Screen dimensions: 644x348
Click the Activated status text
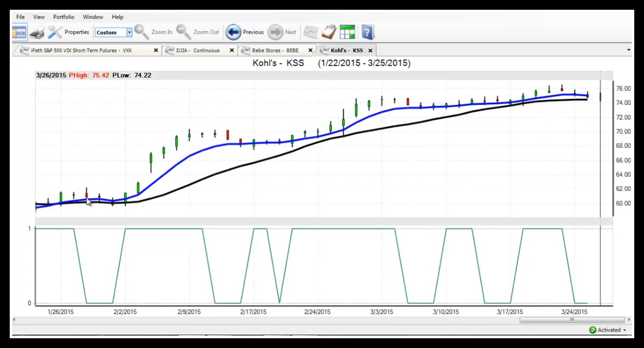pyautogui.click(x=609, y=330)
